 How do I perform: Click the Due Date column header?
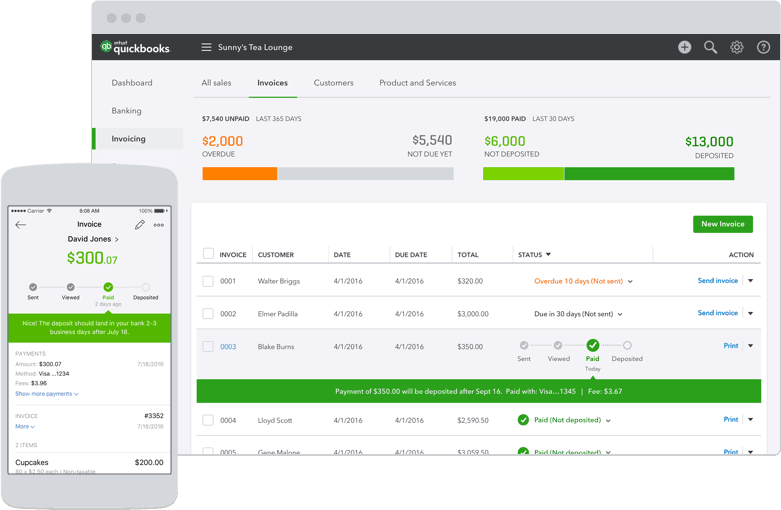[x=411, y=255]
